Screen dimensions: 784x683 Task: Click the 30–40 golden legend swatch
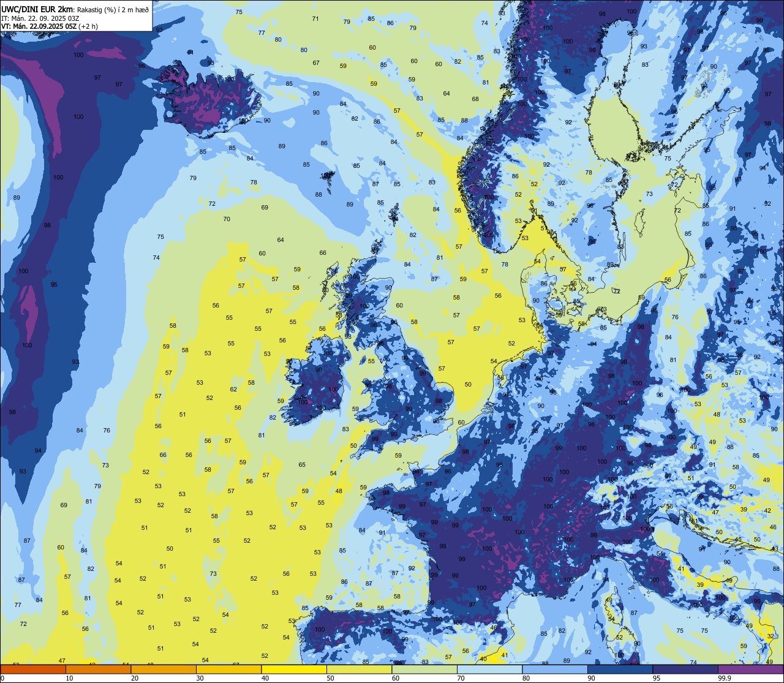pos(228,670)
